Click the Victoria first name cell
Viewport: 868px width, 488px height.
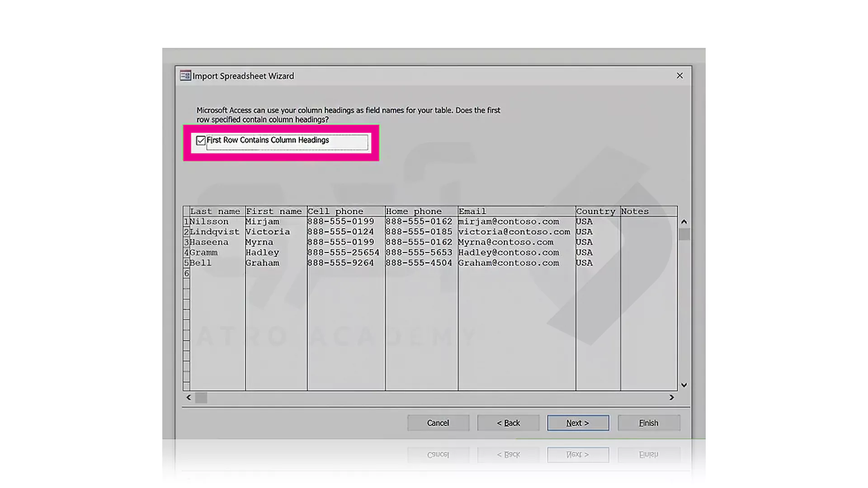(276, 232)
